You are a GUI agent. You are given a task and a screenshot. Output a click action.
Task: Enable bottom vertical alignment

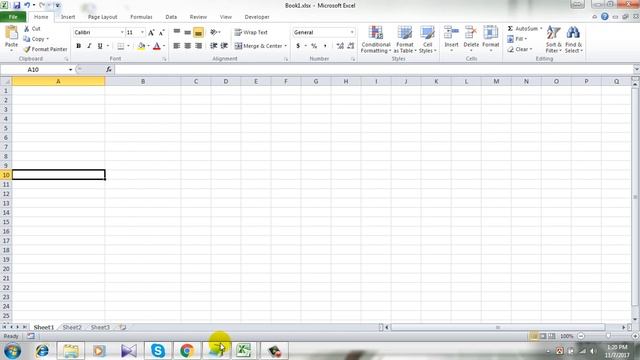point(198,32)
